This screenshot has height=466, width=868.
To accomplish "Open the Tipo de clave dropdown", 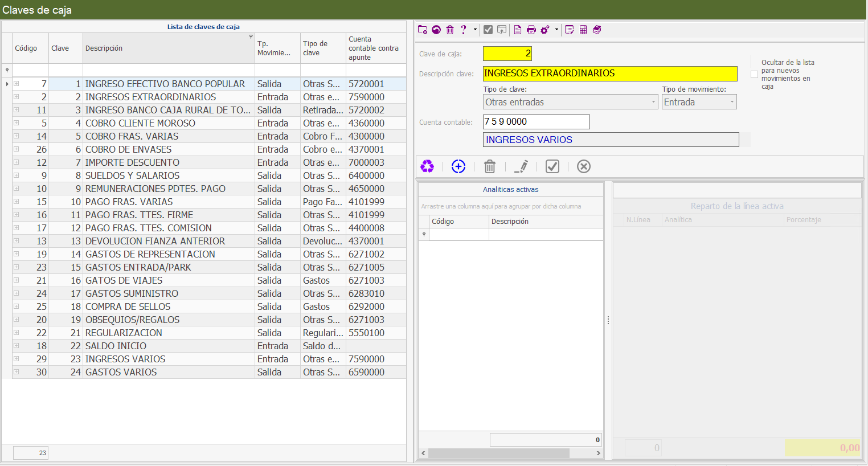I will (653, 102).
